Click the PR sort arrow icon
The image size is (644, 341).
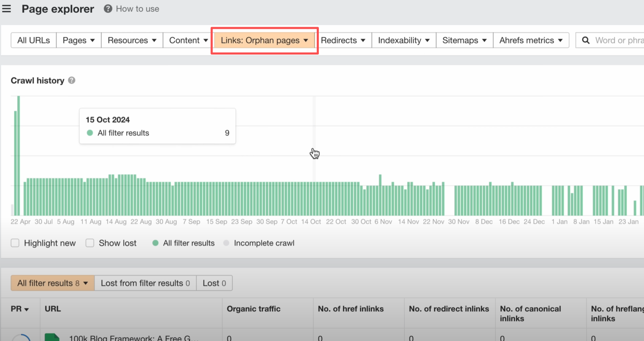pyautogui.click(x=26, y=309)
